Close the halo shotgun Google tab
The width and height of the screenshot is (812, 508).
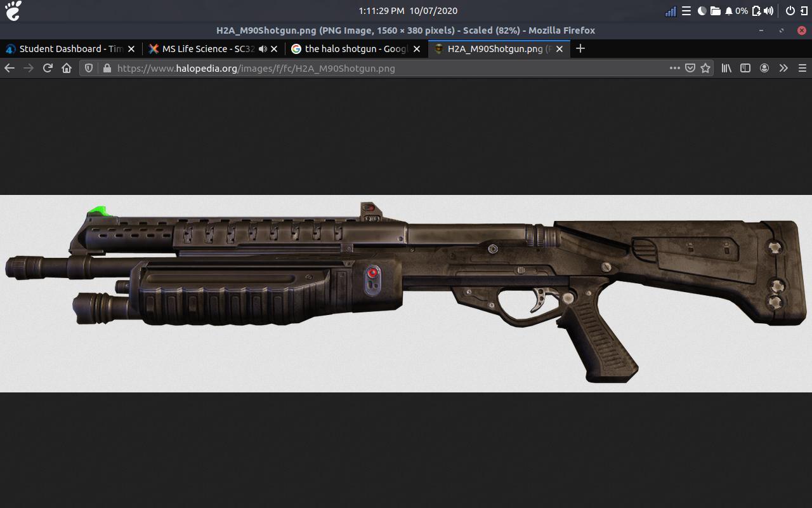pyautogui.click(x=417, y=49)
